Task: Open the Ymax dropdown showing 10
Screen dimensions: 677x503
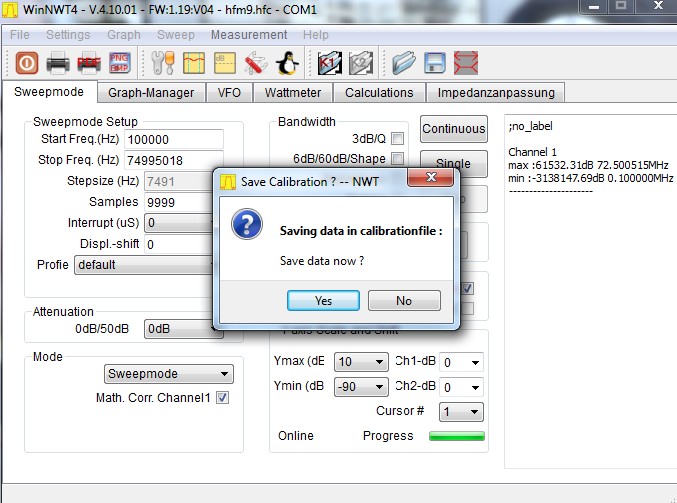Action: 361,361
